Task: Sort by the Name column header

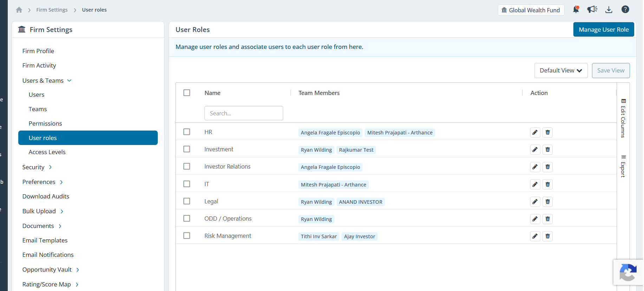Action: point(213,93)
